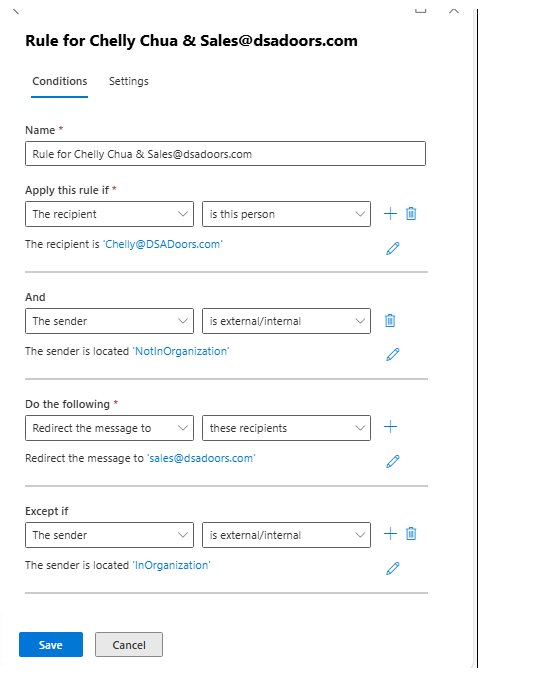
Task: Select the Conditions tab
Action: point(60,81)
